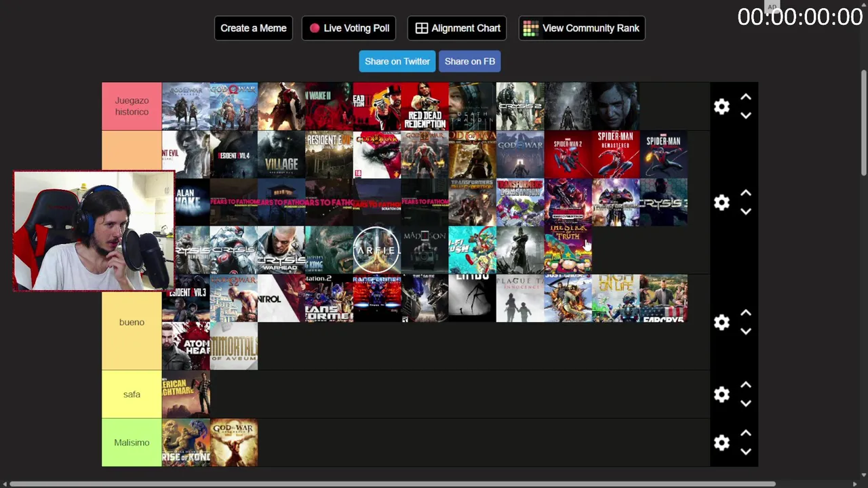Image resolution: width=868 pixels, height=488 pixels.
Task: Select the Malisimo tier label
Action: tap(132, 443)
